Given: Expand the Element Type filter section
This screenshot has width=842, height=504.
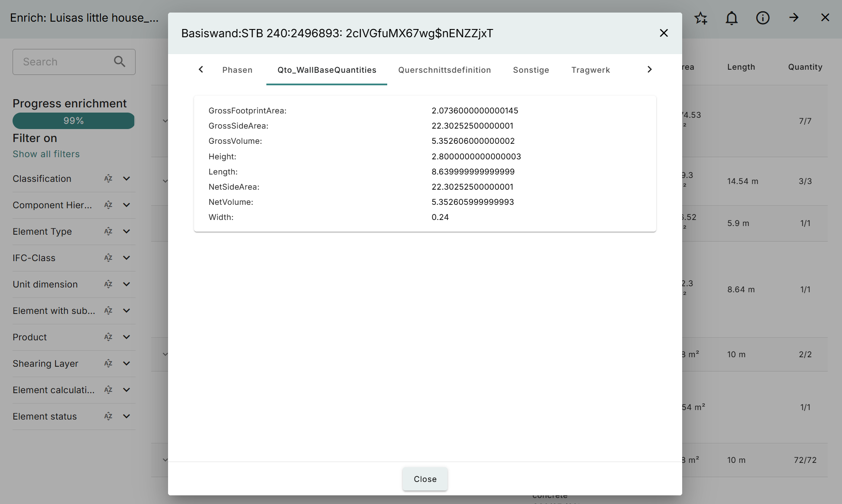Looking at the screenshot, I should click(126, 231).
